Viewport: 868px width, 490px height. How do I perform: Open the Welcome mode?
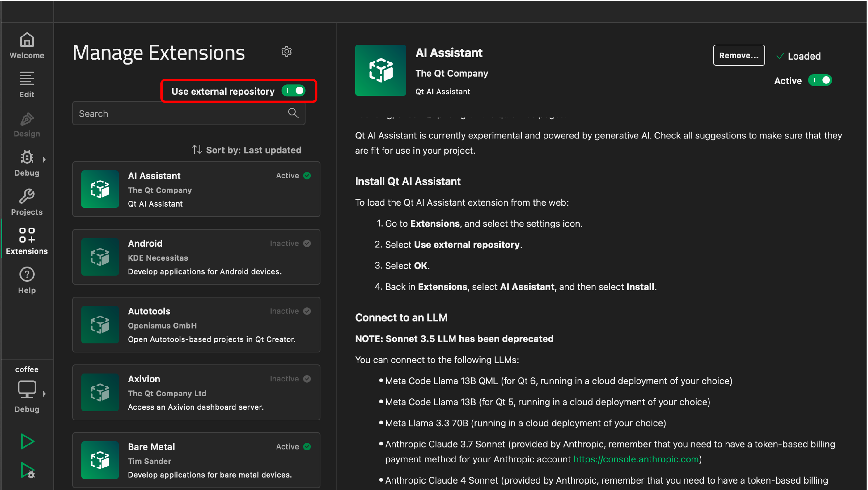point(27,45)
